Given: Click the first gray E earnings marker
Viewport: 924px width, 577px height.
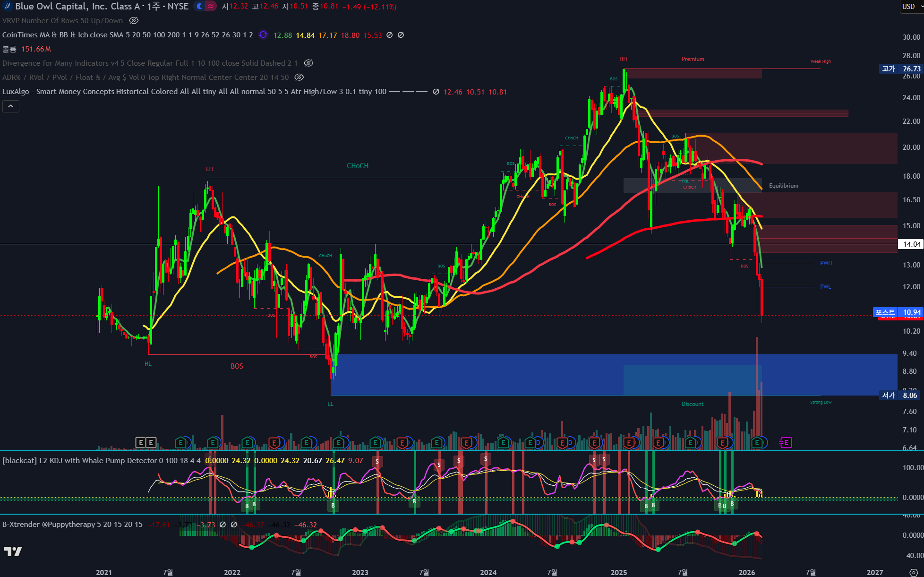Looking at the screenshot, I should click(x=141, y=443).
